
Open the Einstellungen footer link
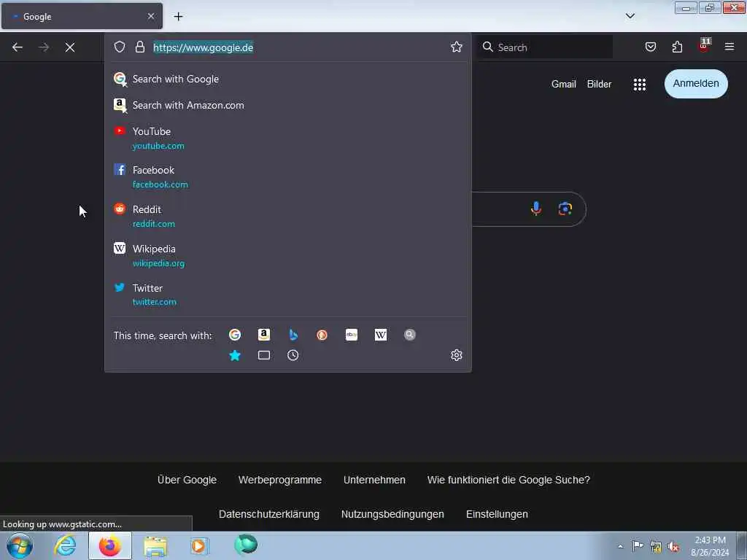497,514
